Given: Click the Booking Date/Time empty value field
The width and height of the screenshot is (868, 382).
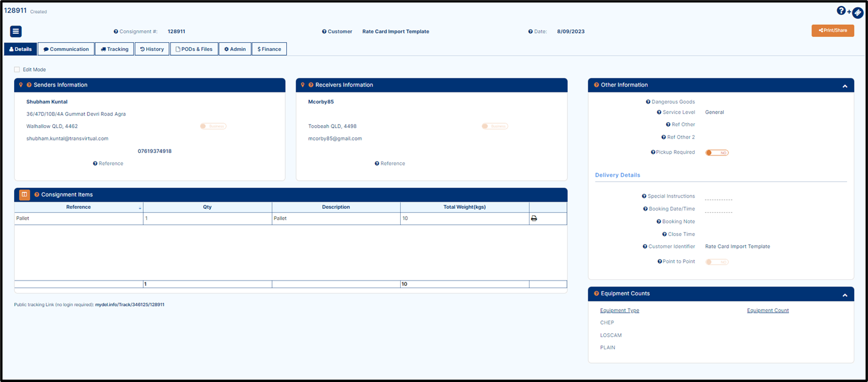Looking at the screenshot, I should click(x=718, y=210).
